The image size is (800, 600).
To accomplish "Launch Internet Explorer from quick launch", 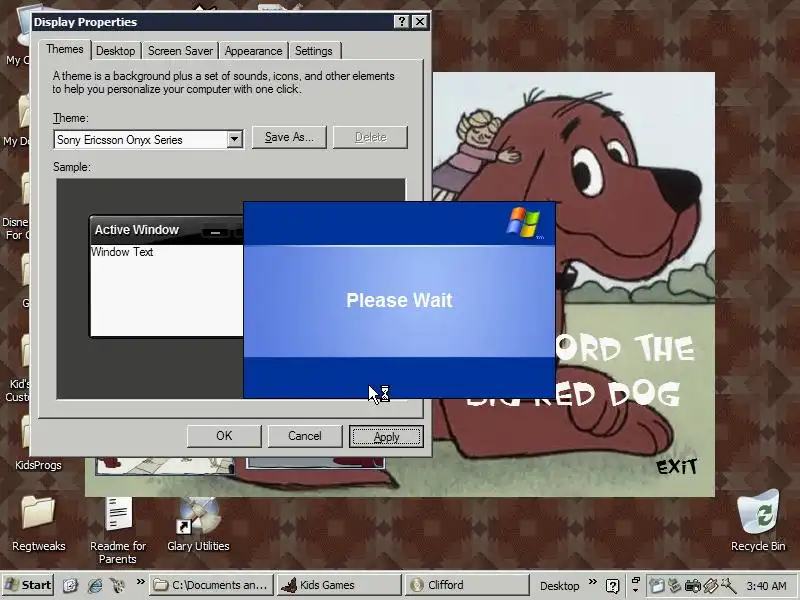I will (x=95, y=585).
